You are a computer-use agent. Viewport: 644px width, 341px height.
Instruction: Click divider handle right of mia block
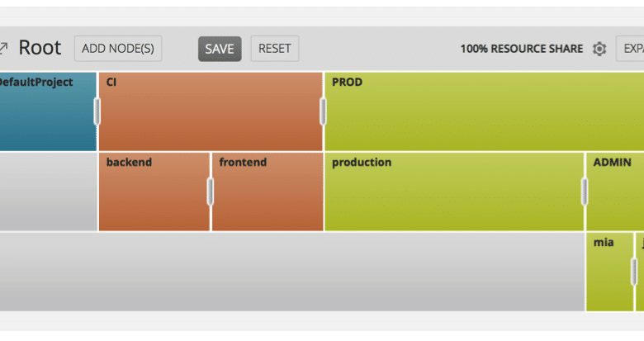634,272
